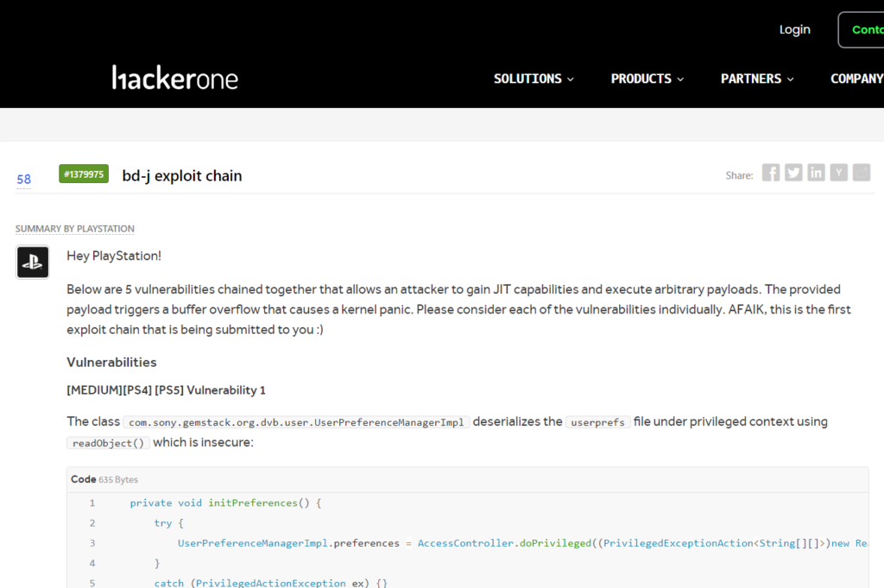This screenshot has width=884, height=588.
Task: Expand the Solutions dropdown menu
Action: (534, 79)
